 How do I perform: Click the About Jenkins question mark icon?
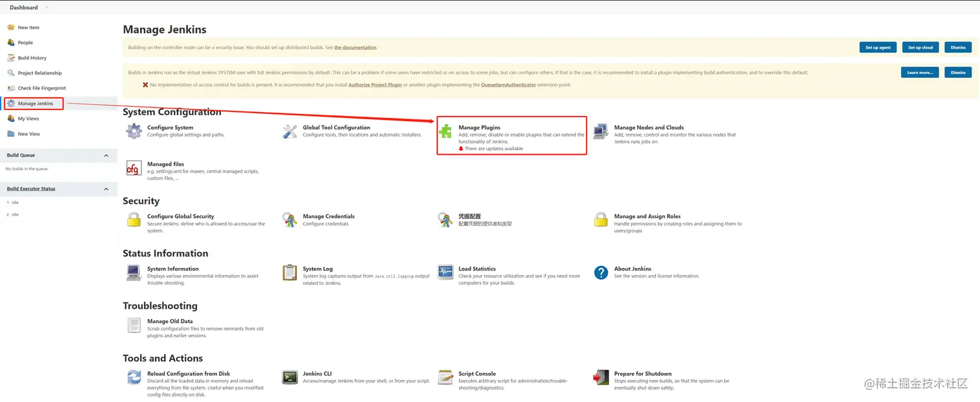pyautogui.click(x=601, y=273)
